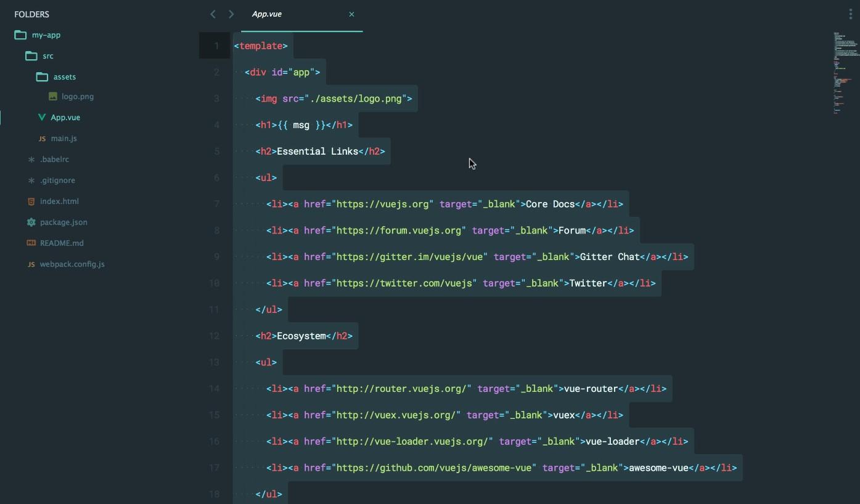Click the asterisk icon beside .gitignore
Screen dimensions: 860x504
31,181
